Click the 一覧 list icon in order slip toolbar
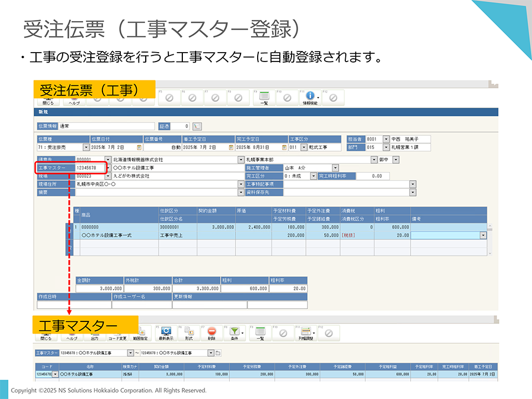This screenshot has height=399, width=532. [x=264, y=98]
